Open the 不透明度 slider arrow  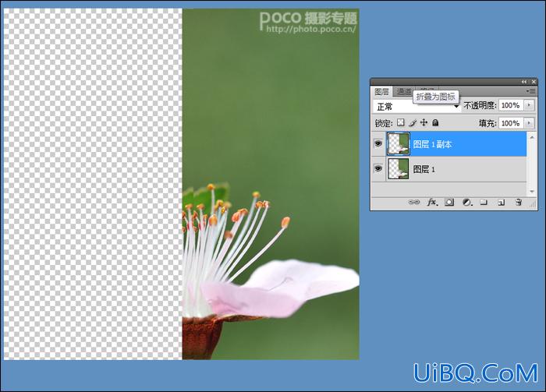pos(529,105)
